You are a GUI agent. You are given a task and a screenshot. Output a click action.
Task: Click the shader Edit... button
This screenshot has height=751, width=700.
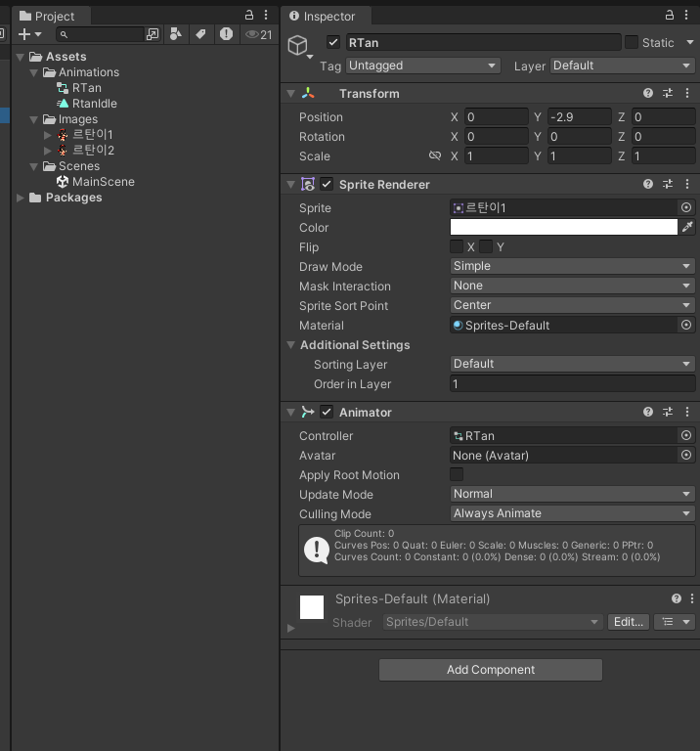click(629, 622)
